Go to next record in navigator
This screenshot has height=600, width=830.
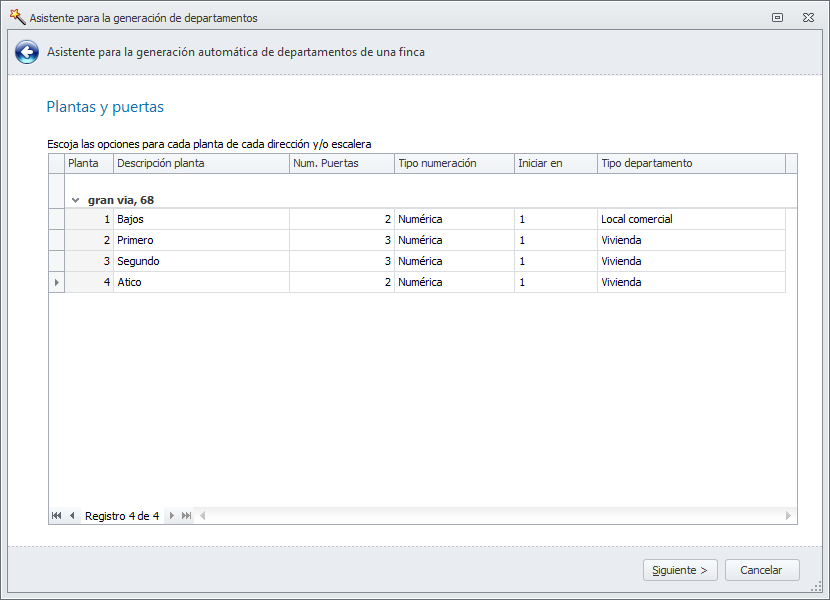coord(172,516)
